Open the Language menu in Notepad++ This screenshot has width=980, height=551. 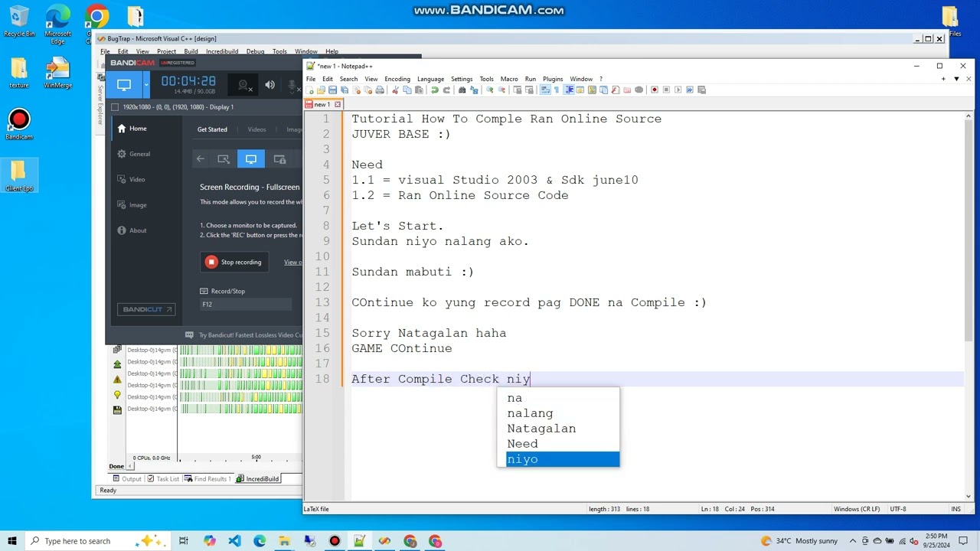pyautogui.click(x=430, y=79)
